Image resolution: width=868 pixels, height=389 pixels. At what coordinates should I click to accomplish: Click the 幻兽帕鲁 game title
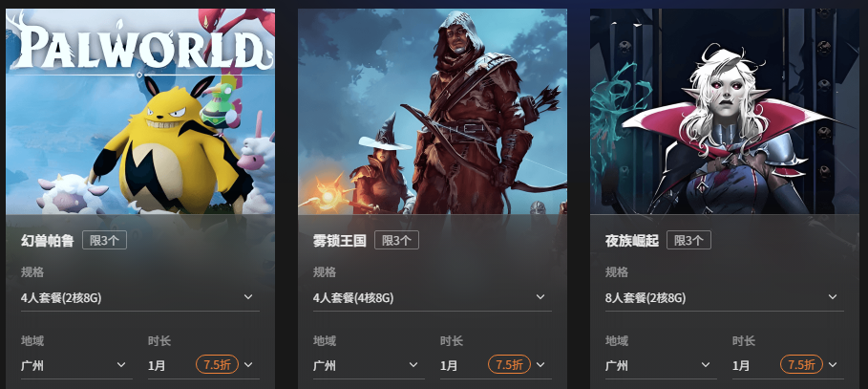(x=48, y=241)
